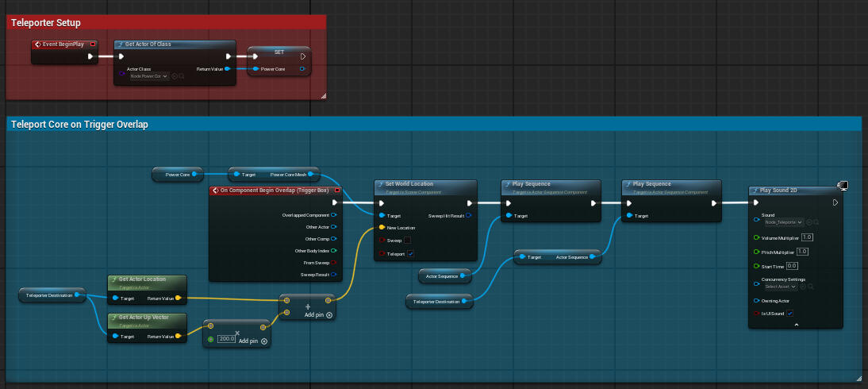Open Concurrency Settings Select Asset dropdown
The image size is (868, 389).
(782, 287)
